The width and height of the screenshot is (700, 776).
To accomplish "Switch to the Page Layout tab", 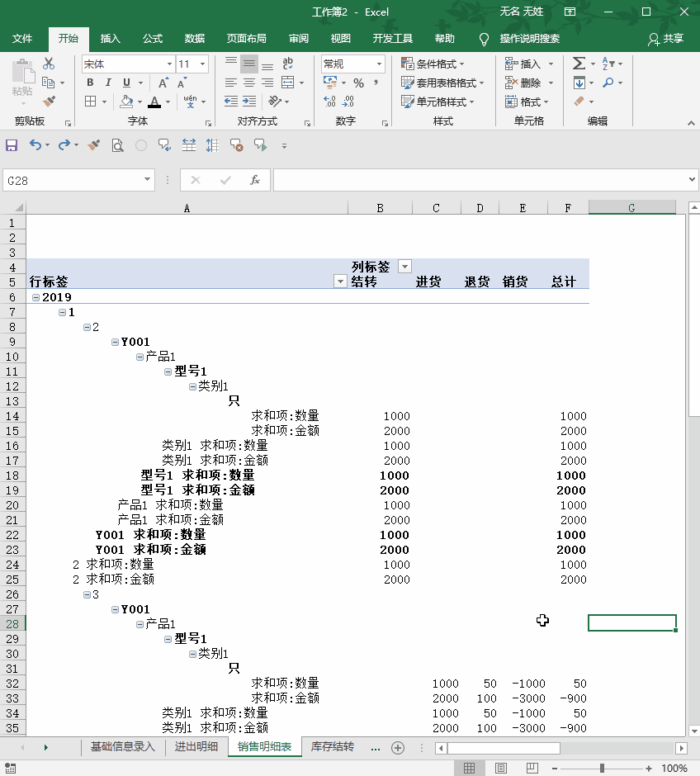I will (246, 39).
